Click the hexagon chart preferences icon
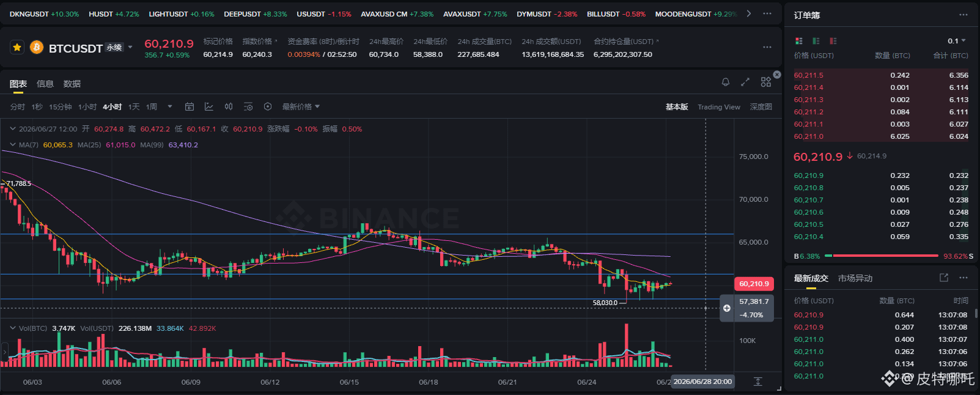Viewport: 980px width, 395px height. point(268,107)
